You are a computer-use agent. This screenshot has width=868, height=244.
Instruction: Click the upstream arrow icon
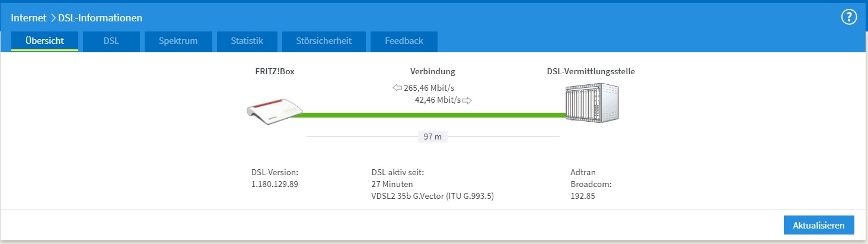[x=467, y=100]
